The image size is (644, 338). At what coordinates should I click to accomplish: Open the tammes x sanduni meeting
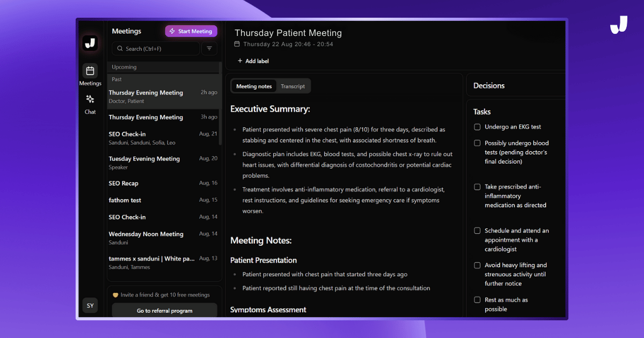coord(163,262)
